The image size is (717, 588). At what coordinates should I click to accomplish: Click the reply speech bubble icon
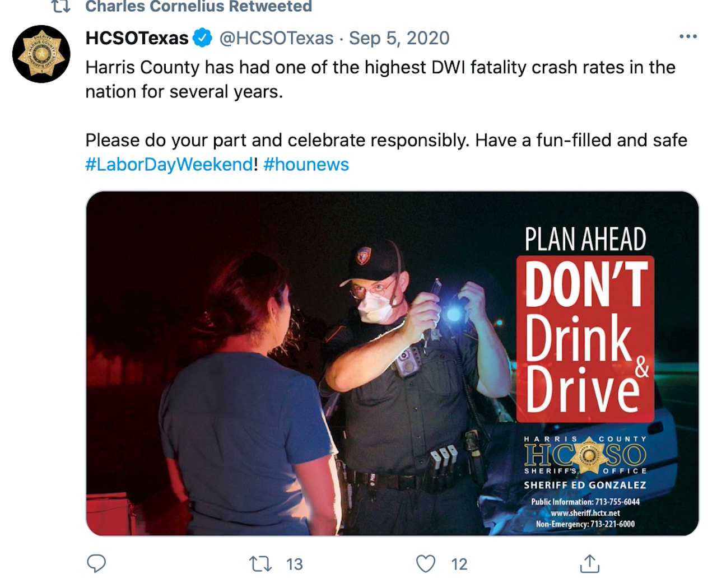(x=96, y=563)
